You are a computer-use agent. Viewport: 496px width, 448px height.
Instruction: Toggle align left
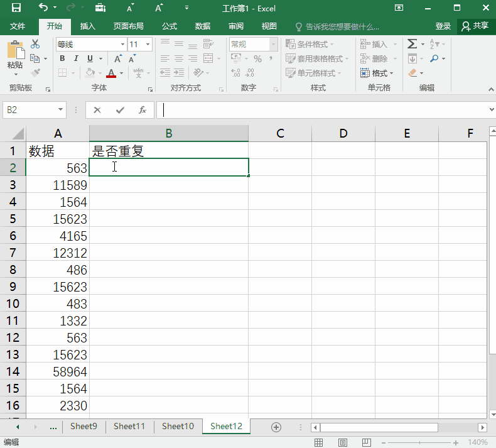tap(165, 58)
